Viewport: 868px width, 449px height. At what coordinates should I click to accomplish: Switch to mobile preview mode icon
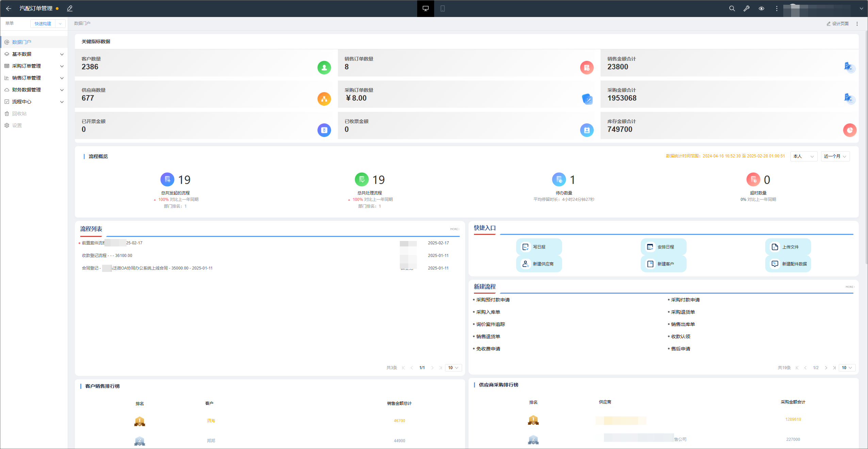click(x=442, y=8)
